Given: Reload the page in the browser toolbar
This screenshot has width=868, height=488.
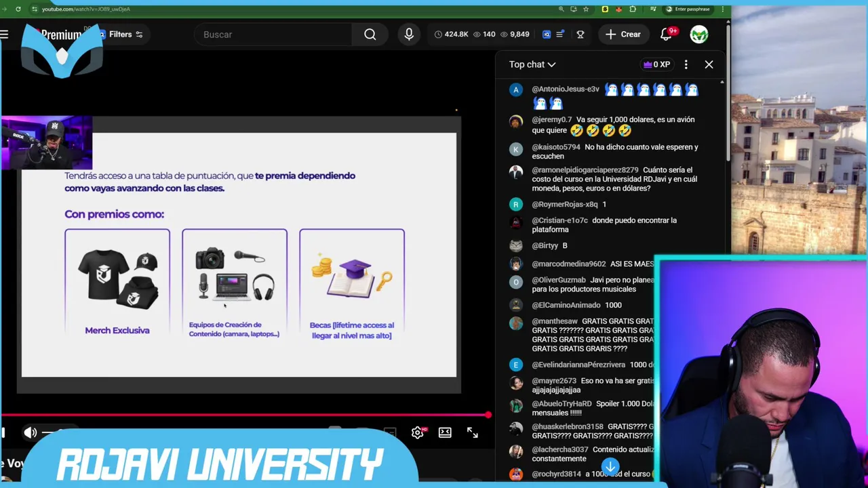Looking at the screenshot, I should (x=18, y=9).
